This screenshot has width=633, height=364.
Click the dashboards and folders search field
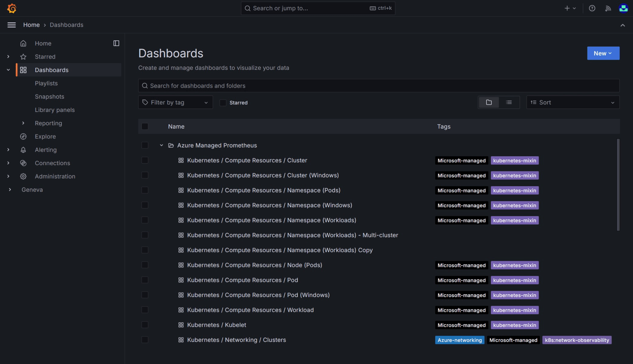[x=379, y=86]
